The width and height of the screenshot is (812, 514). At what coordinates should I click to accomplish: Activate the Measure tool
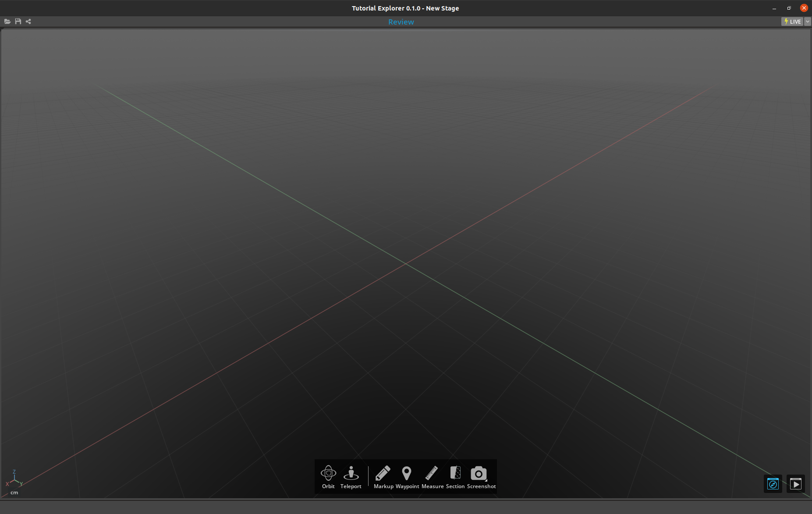pyautogui.click(x=432, y=473)
